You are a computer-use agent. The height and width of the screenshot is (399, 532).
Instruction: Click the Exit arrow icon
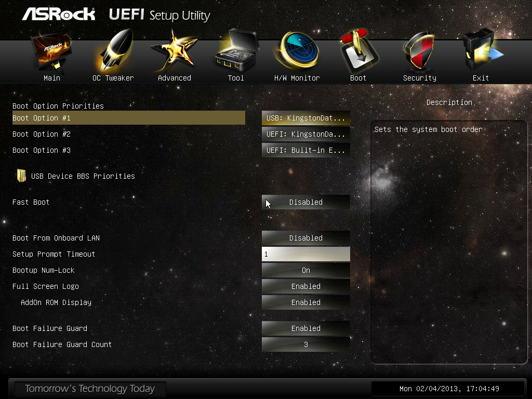pyautogui.click(x=482, y=50)
